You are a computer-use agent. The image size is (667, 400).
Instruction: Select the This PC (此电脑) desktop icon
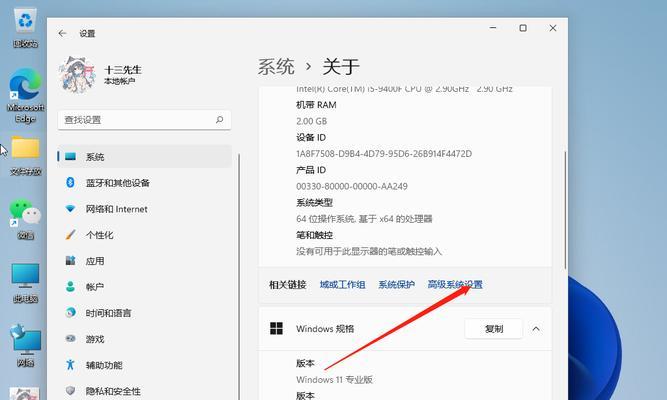tap(26, 283)
